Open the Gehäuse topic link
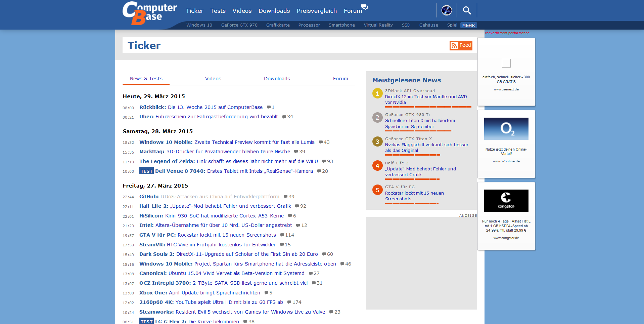This screenshot has width=644, height=324. point(428,25)
